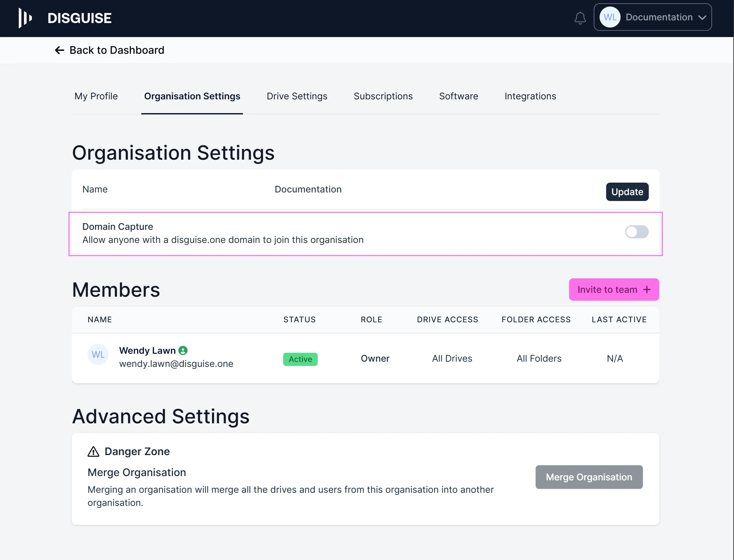Open the Integrations tab
Image resolution: width=734 pixels, height=560 pixels.
coord(530,96)
